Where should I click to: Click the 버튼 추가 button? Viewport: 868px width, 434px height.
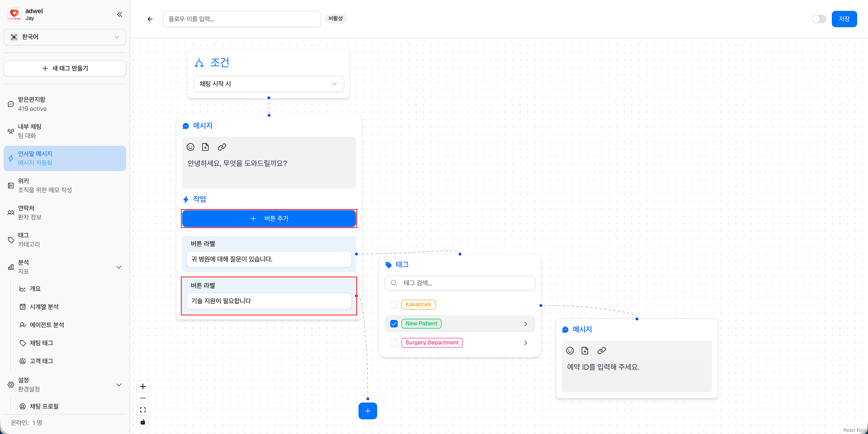coord(269,219)
